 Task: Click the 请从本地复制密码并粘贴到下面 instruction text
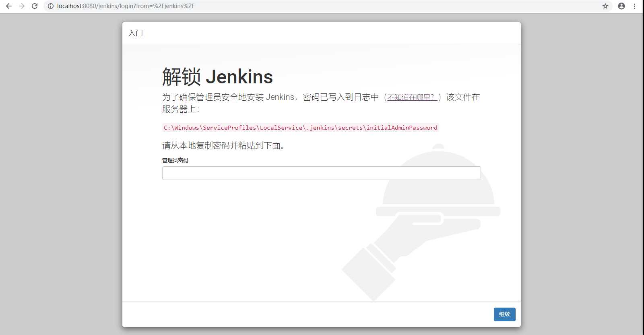[223, 145]
